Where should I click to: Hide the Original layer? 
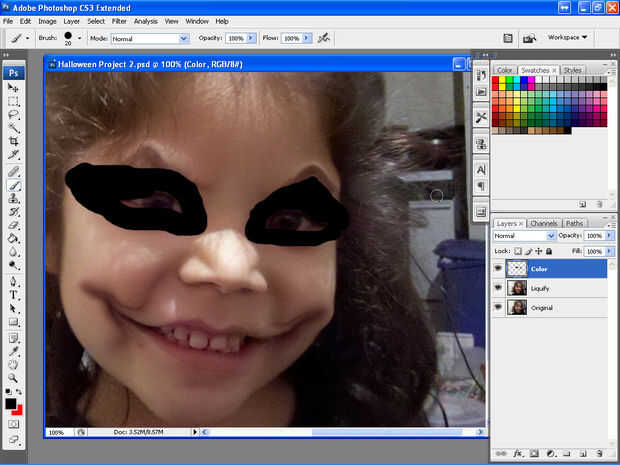tap(498, 307)
